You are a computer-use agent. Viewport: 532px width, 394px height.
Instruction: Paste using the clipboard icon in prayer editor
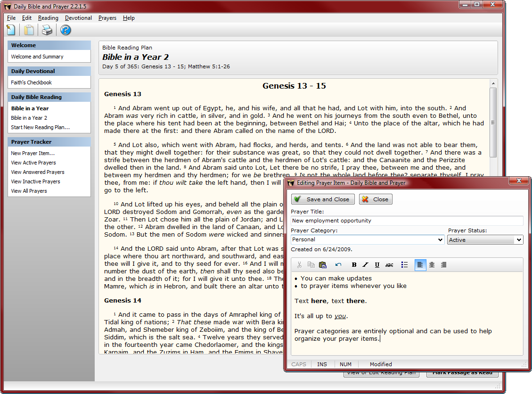point(323,265)
